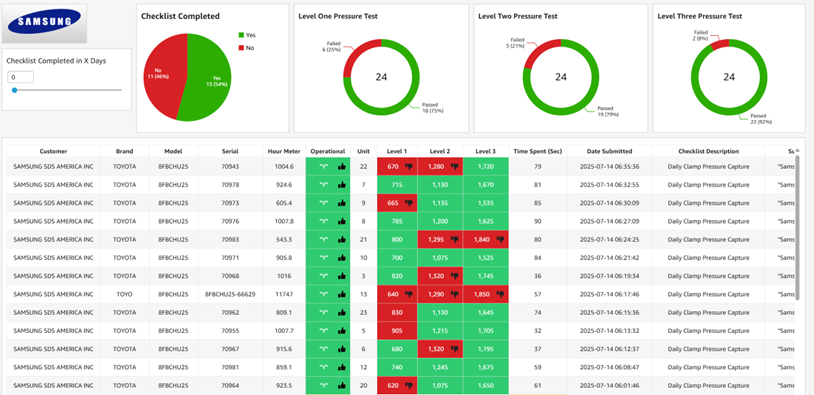Viewport: 814px width, 395px height.
Task: Click thumbs-down icon beside Level 1 value 620
Action: (409, 386)
